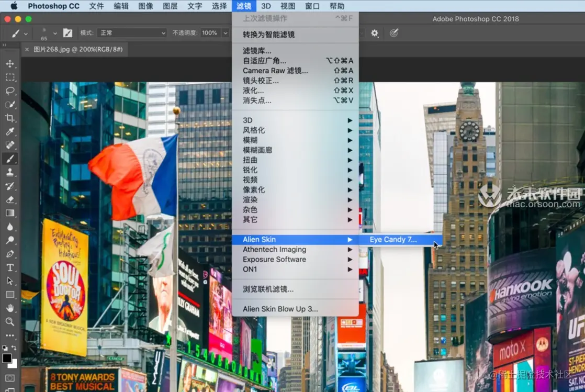Click the foreground color swatch

tap(6, 358)
